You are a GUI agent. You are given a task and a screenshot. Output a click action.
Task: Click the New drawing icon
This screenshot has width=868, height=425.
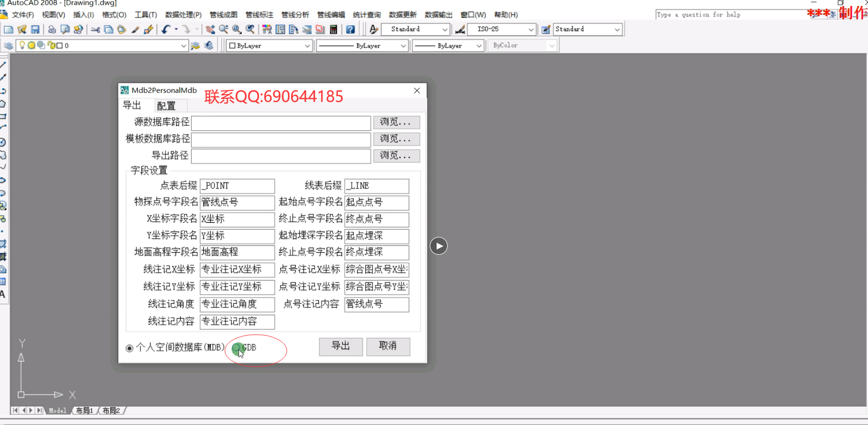tap(8, 29)
